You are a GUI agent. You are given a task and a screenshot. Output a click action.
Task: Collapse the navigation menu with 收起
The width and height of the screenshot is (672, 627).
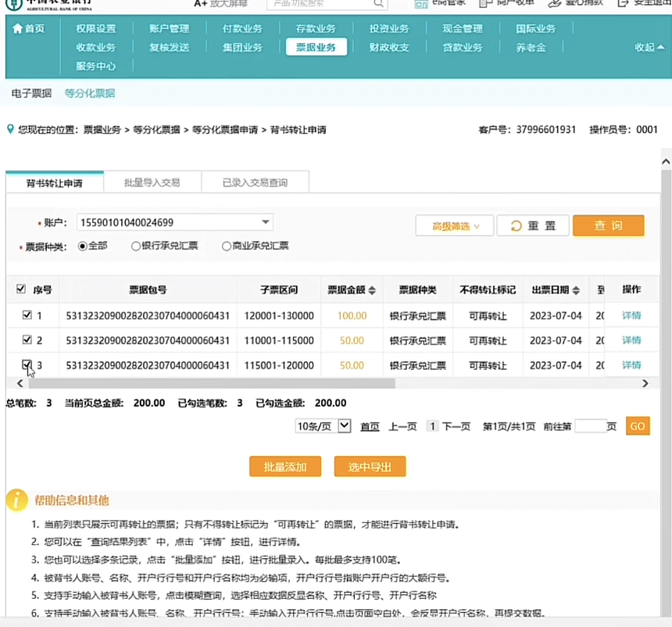pyautogui.click(x=649, y=47)
